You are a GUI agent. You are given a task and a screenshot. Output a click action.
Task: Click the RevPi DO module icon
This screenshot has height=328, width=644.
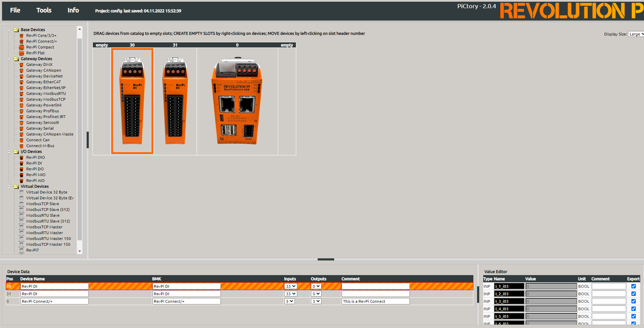coord(22,169)
